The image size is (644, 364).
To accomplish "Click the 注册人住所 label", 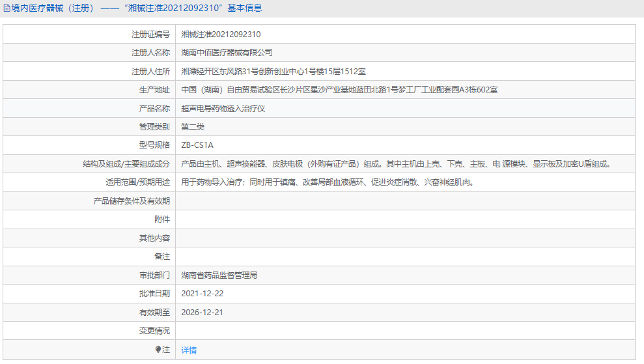I will coord(150,72).
